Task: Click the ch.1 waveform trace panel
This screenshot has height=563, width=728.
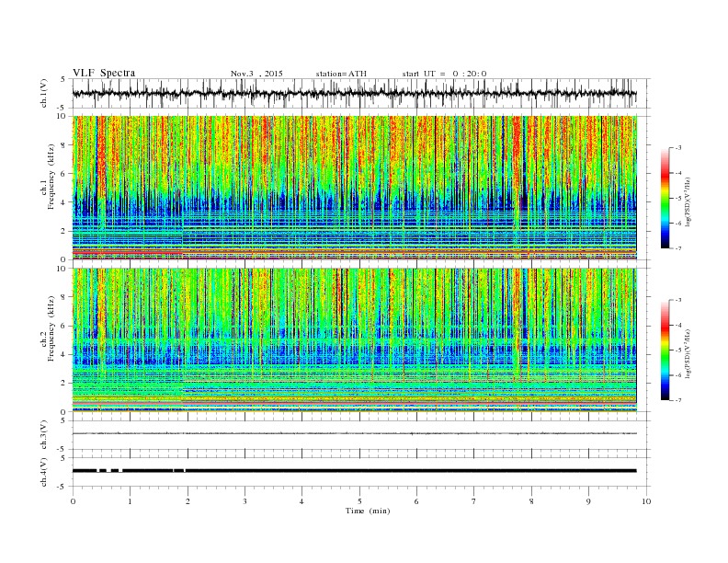Action: click(x=361, y=93)
